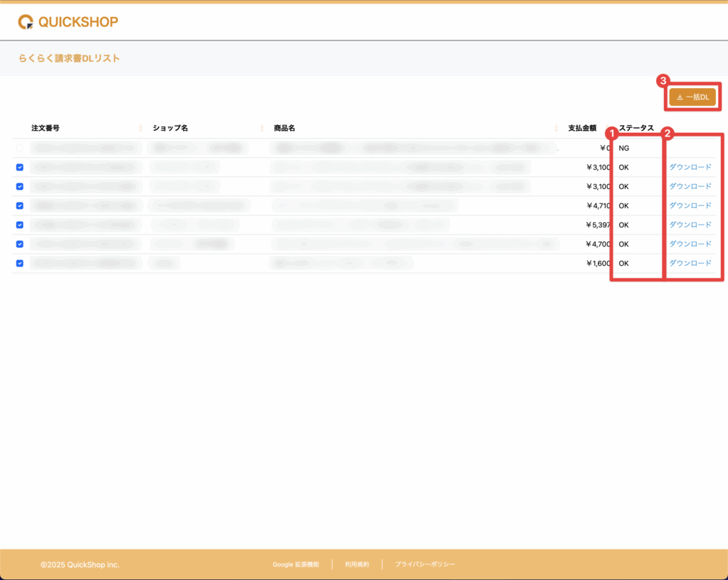Toggle the checkbox for the ¥1,600 order

coord(20,263)
